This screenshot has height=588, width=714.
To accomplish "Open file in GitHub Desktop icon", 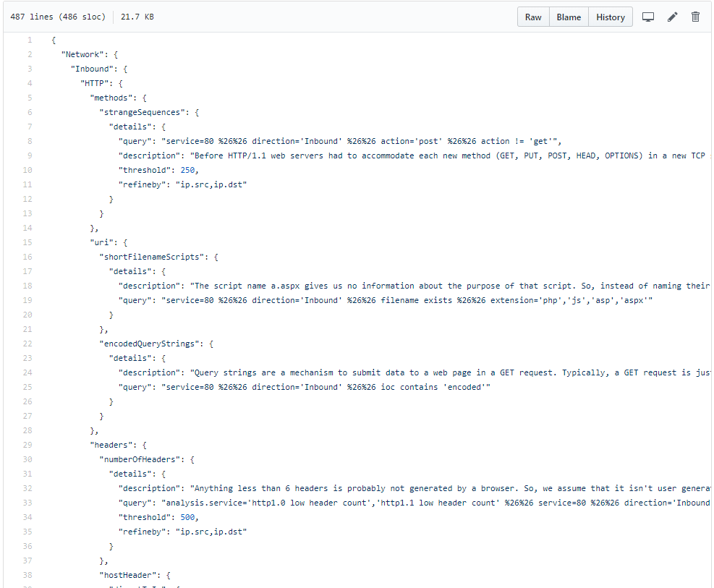I will [x=648, y=17].
